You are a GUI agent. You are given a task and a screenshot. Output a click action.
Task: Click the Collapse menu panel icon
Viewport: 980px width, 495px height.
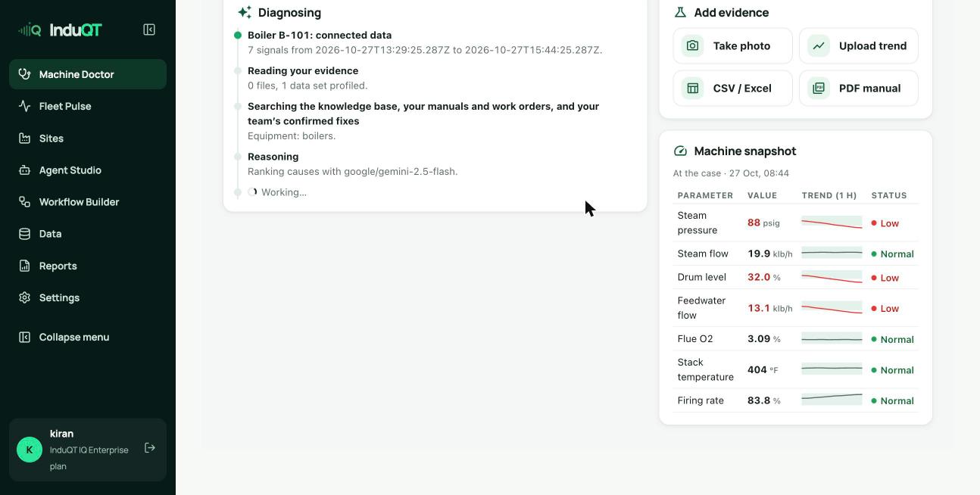[24, 337]
